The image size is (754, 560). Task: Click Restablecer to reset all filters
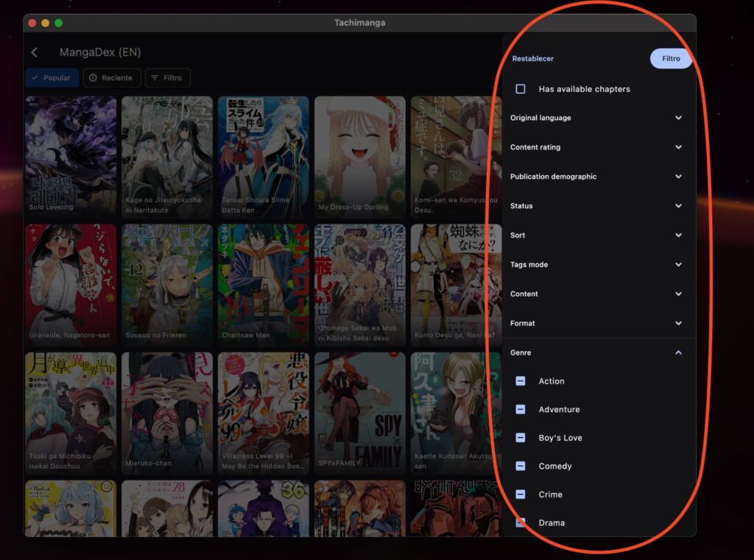click(532, 58)
